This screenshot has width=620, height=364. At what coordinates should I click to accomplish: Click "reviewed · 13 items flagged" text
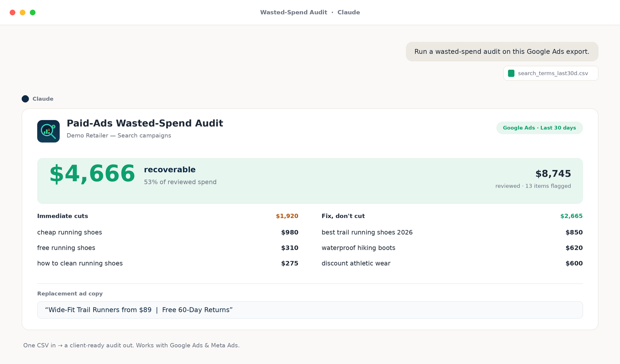(533, 186)
